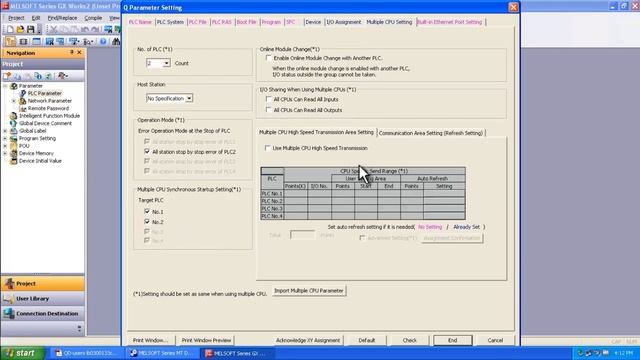Open the No. of PLC count dropdown
640x360 pixels.
(x=166, y=63)
